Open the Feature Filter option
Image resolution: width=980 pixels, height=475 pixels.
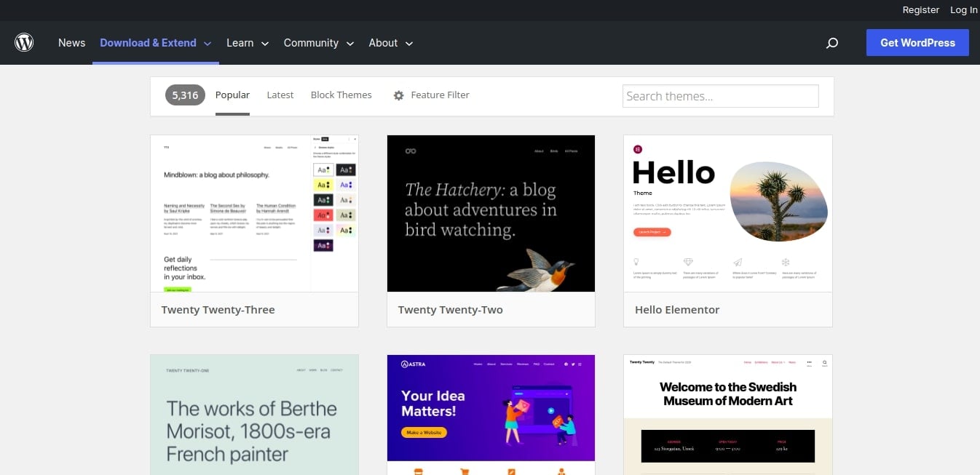[x=440, y=95]
